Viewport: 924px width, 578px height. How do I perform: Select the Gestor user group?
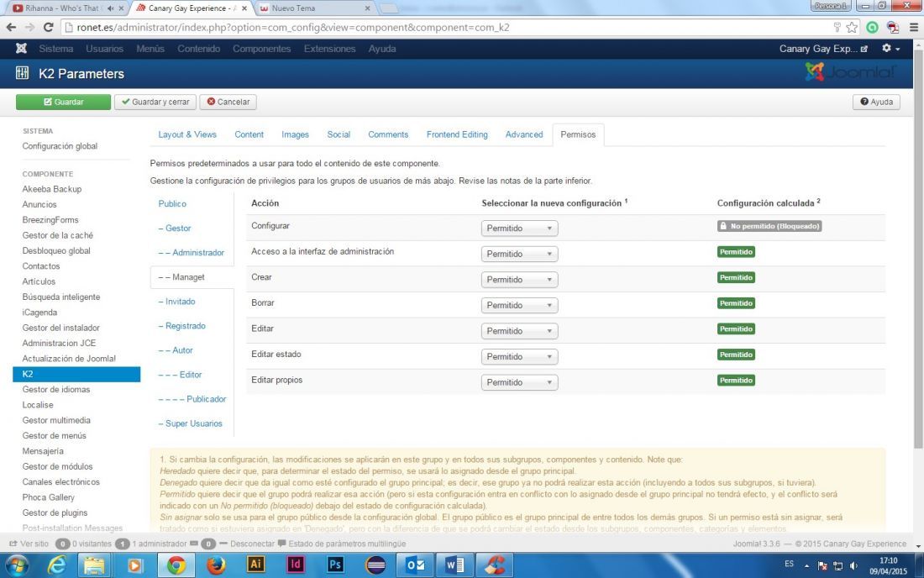pos(175,228)
